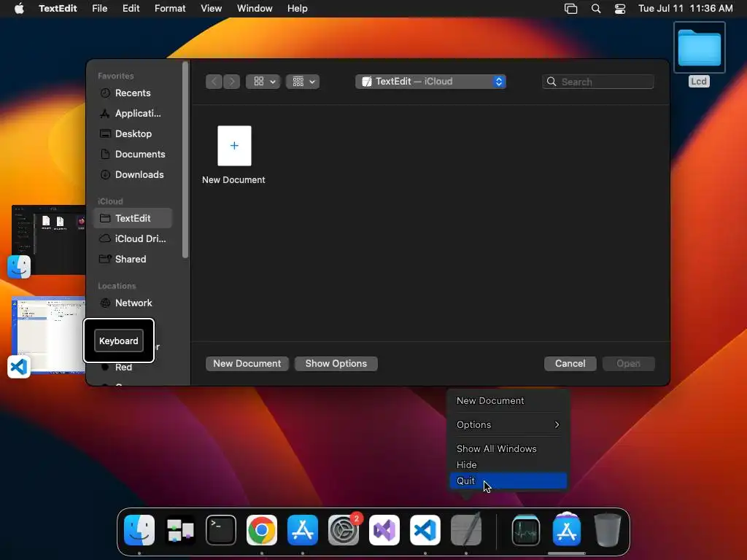Open the TextEdit — iCloud location popup
This screenshot has width=747, height=560.
click(x=430, y=82)
